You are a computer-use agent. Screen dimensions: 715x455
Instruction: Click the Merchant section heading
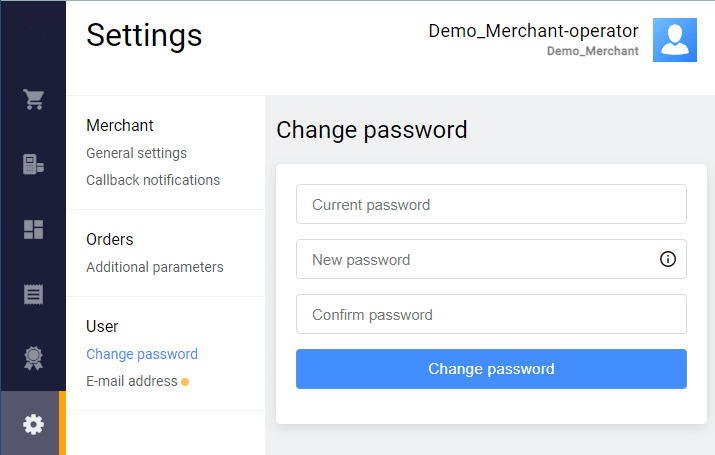(120, 126)
